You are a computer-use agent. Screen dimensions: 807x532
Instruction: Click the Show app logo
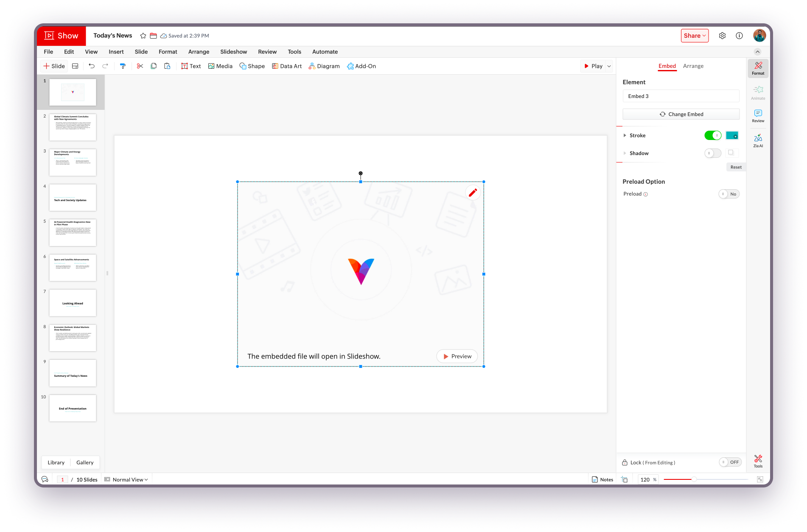click(62, 36)
